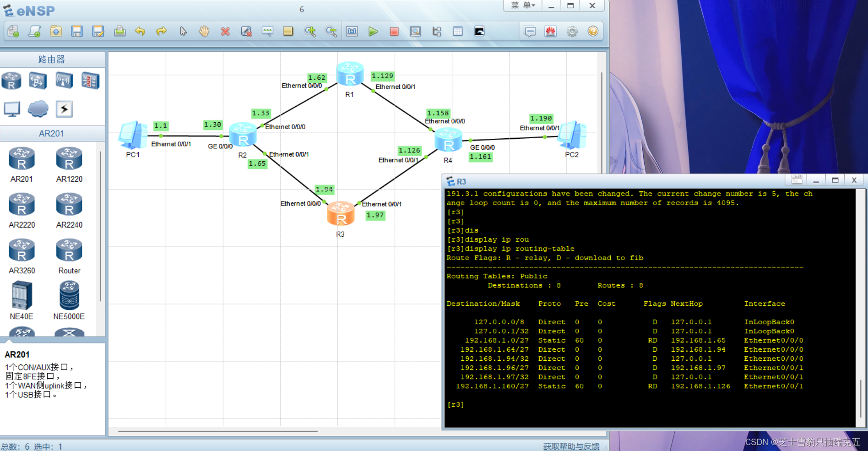Select the WLAN device category icon
Image resolution: width=868 pixels, height=451 pixels.
[x=64, y=81]
